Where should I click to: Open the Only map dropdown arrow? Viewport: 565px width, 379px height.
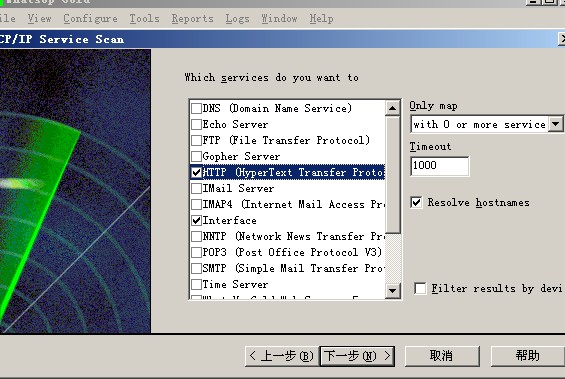click(x=555, y=124)
